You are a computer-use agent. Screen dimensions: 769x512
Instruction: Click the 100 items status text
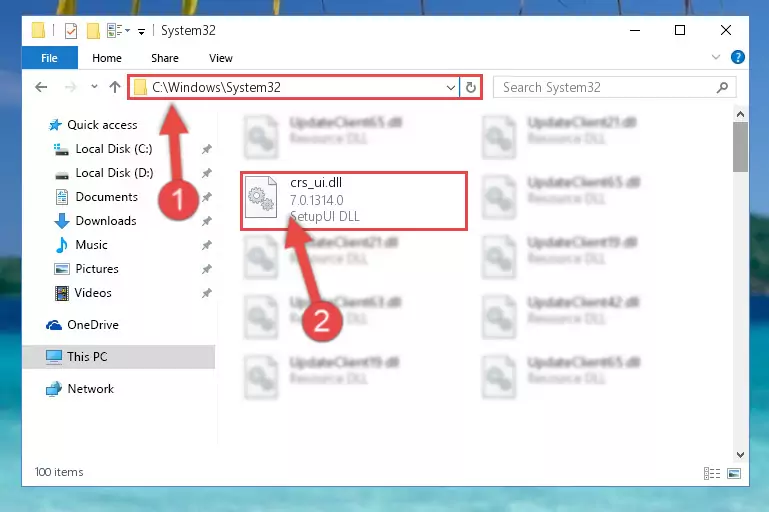coord(59,472)
